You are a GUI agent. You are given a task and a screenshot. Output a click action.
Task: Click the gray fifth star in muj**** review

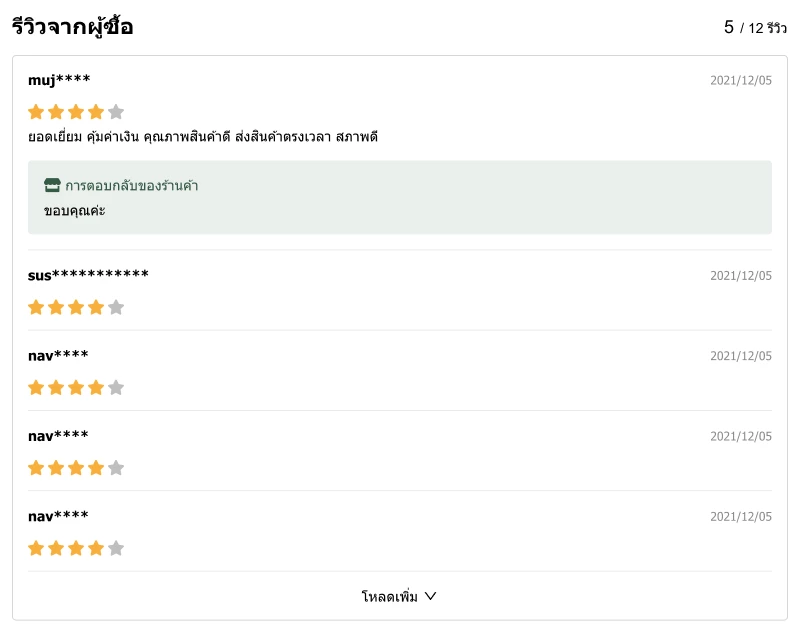tap(117, 112)
